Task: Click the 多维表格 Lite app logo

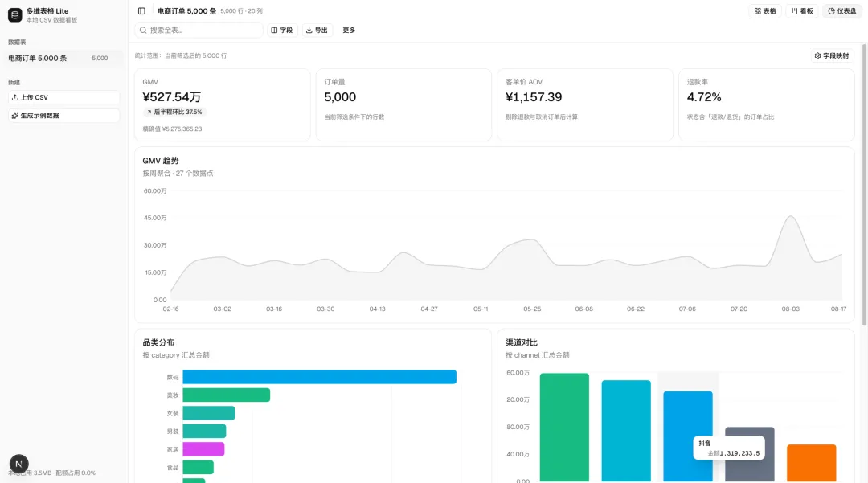Action: click(15, 15)
